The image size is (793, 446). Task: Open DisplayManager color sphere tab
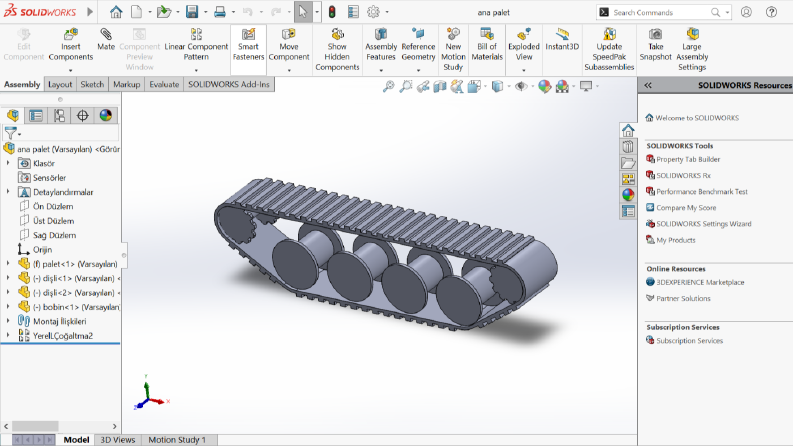click(106, 116)
